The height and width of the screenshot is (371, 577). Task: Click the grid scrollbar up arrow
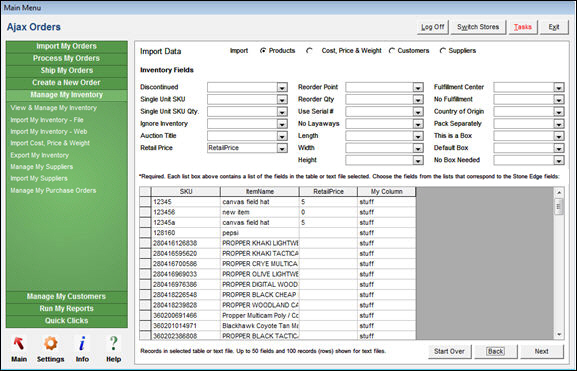[559, 192]
